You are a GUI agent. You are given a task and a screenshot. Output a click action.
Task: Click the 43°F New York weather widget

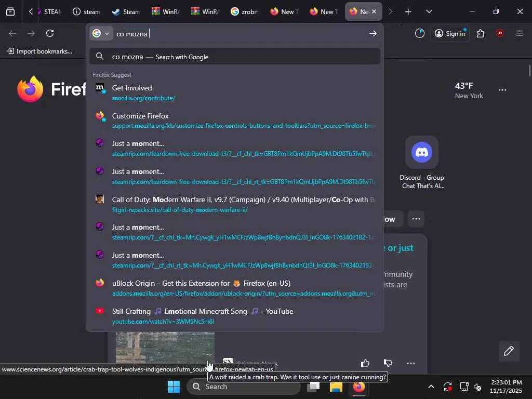pos(469,90)
